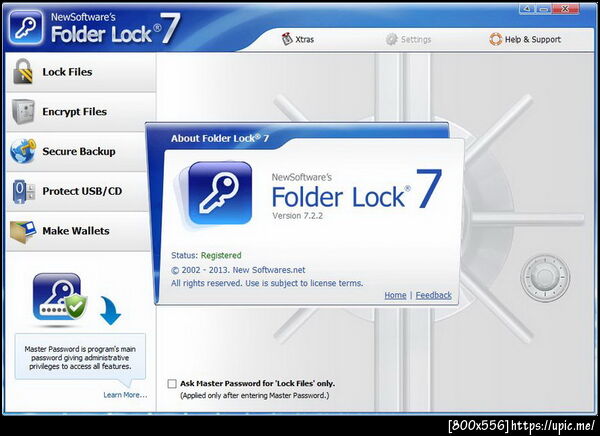Click the Master Password info tooltip text

pos(80,358)
